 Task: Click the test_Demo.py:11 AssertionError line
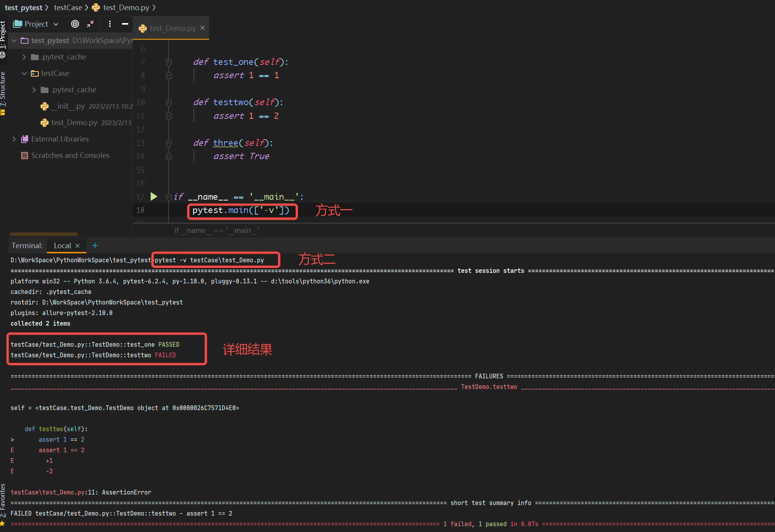click(x=81, y=492)
